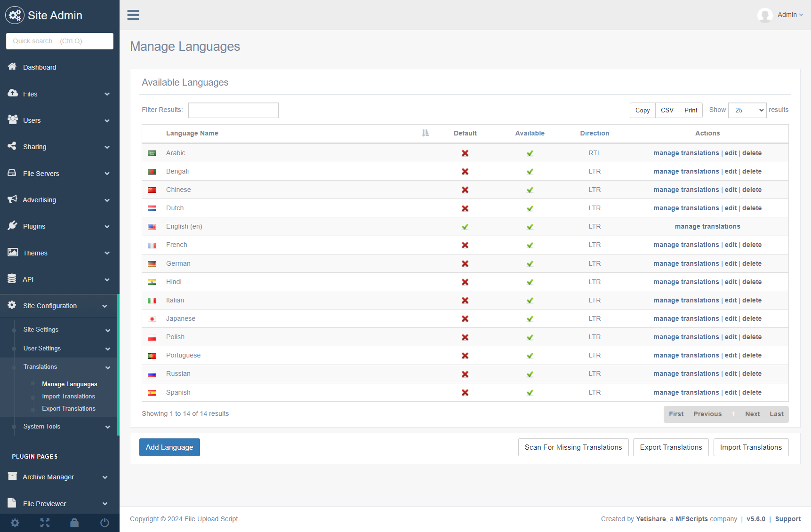Click the green available checkmark for German
Viewport: 811px width, 532px height.
[530, 264]
